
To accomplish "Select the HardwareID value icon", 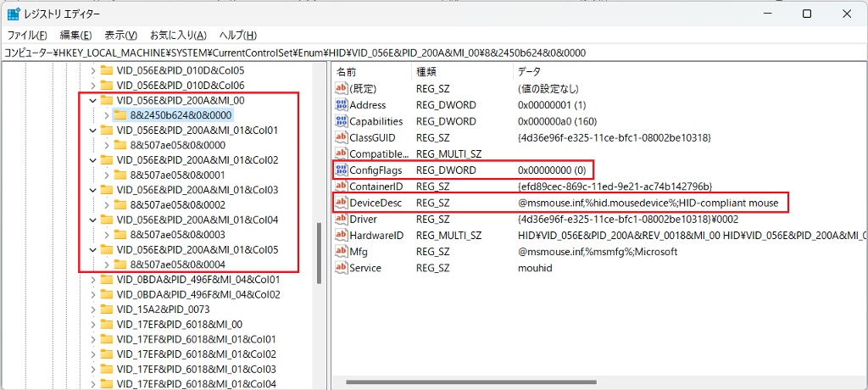I will pyautogui.click(x=342, y=236).
